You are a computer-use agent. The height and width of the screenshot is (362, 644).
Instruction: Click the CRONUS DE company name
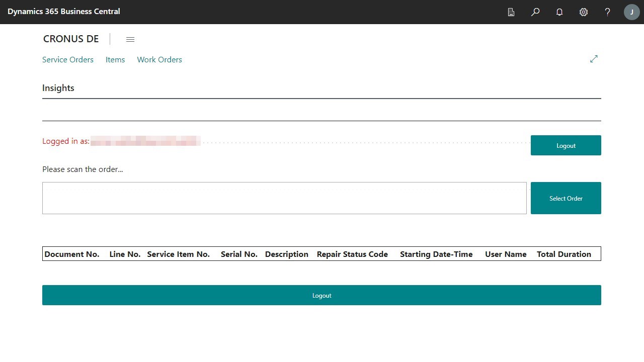71,39
